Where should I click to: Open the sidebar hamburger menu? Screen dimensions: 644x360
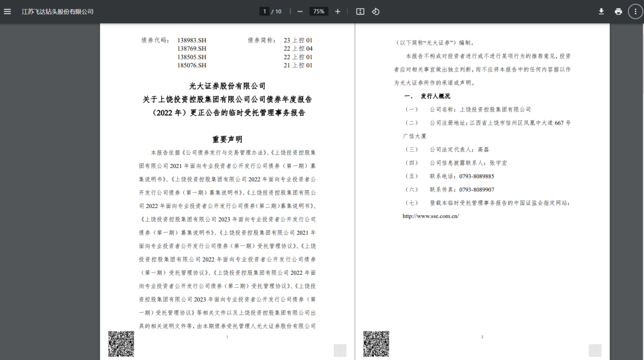pos(7,11)
